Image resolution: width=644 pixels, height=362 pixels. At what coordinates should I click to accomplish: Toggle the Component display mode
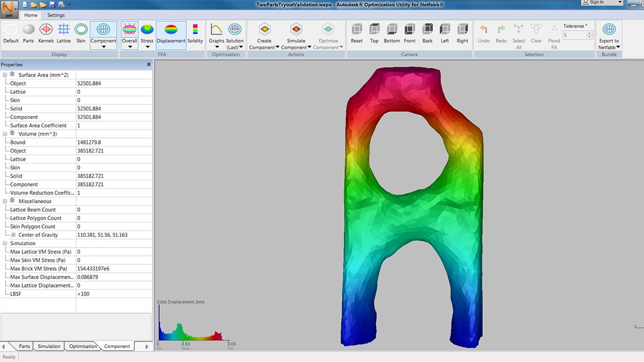[103, 35]
